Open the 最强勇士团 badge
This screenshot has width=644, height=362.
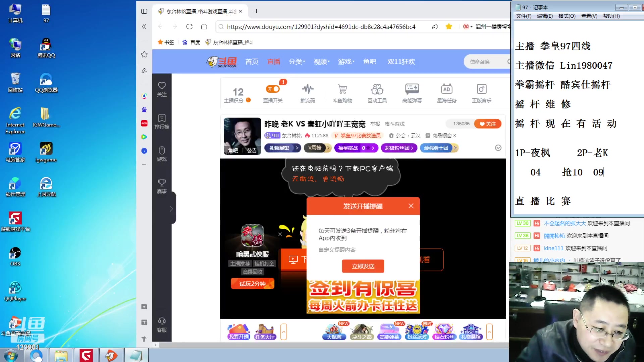click(439, 148)
